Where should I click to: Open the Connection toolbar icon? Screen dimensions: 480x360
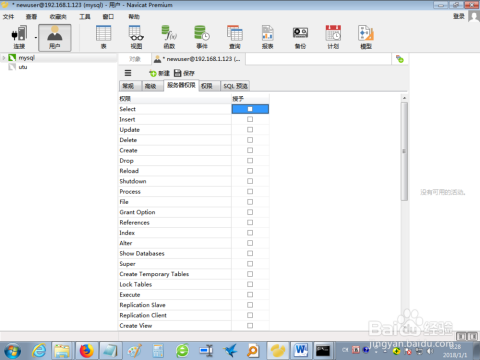[19, 37]
